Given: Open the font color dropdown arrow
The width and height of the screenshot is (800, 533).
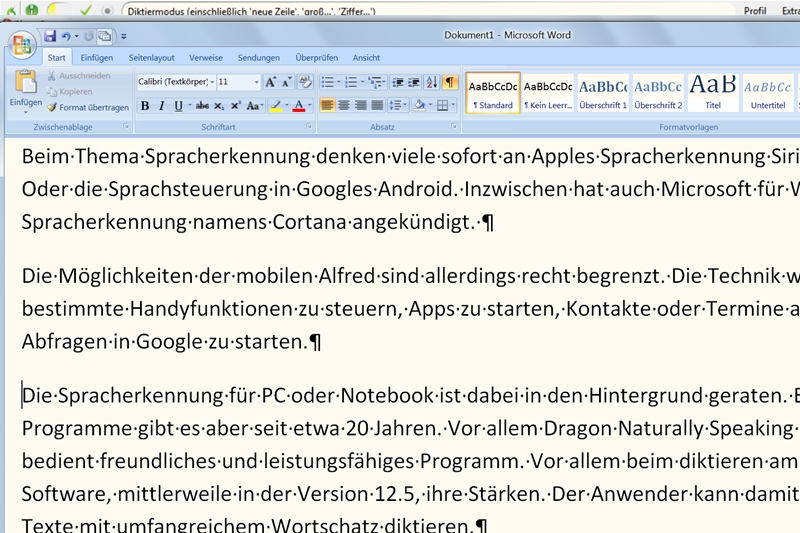Looking at the screenshot, I should (x=310, y=106).
